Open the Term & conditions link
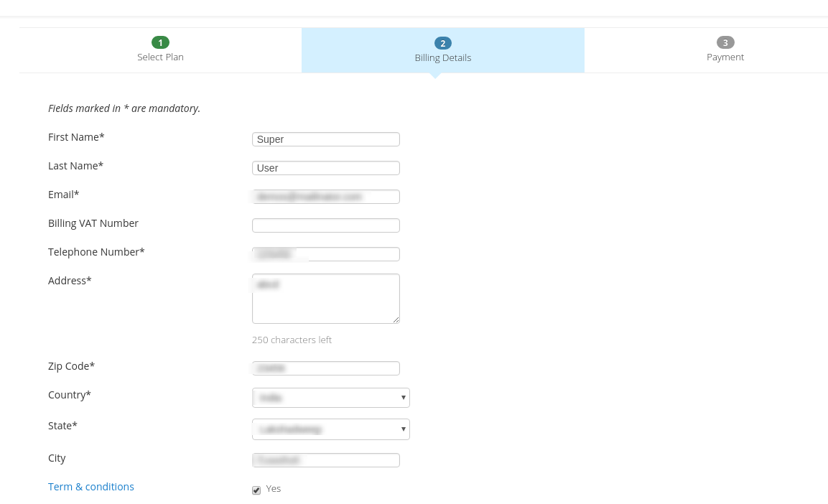The height and width of the screenshot is (504, 828). 91,487
